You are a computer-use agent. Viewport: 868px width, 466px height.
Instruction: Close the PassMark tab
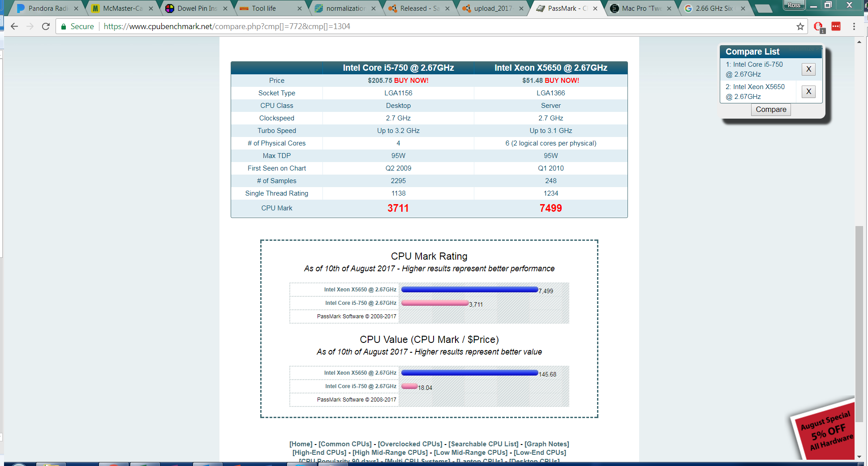tap(595, 9)
